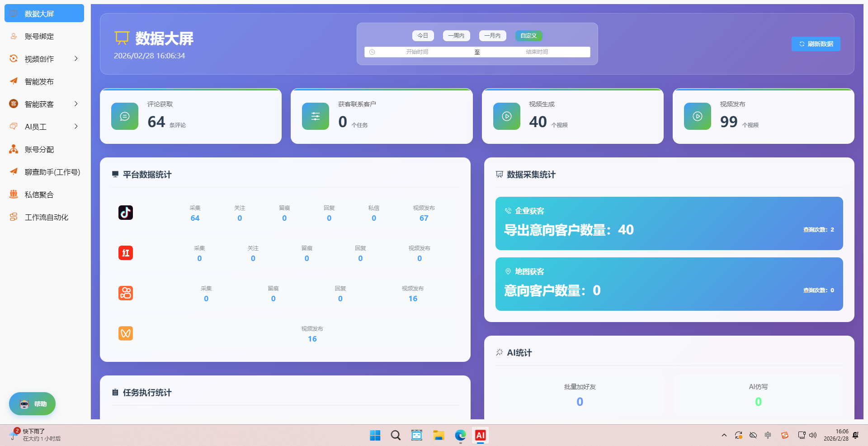Open the 智能发布 sidebar item
This screenshot has height=446, width=868.
point(44,81)
